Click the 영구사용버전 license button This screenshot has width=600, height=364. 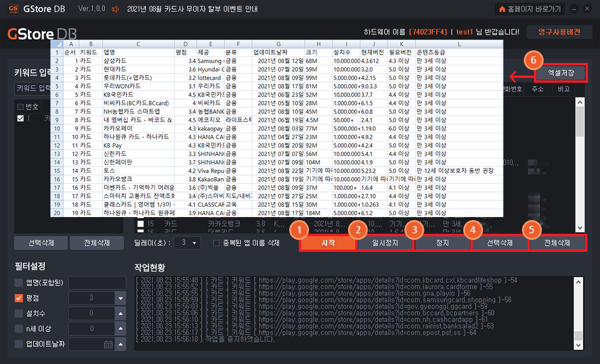click(x=559, y=32)
